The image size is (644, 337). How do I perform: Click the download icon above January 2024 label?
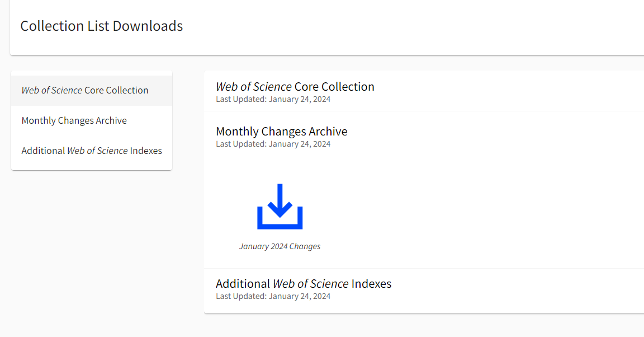tap(280, 206)
